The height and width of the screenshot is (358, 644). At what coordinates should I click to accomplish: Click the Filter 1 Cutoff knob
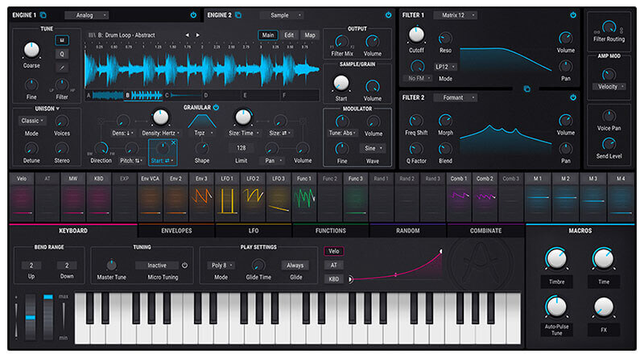(x=416, y=35)
